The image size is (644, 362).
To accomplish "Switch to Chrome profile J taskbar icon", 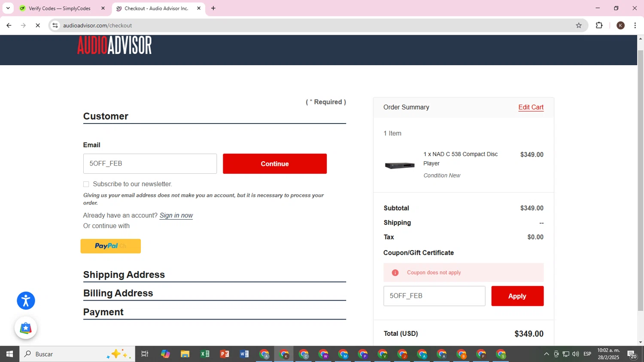I will 403,354.
